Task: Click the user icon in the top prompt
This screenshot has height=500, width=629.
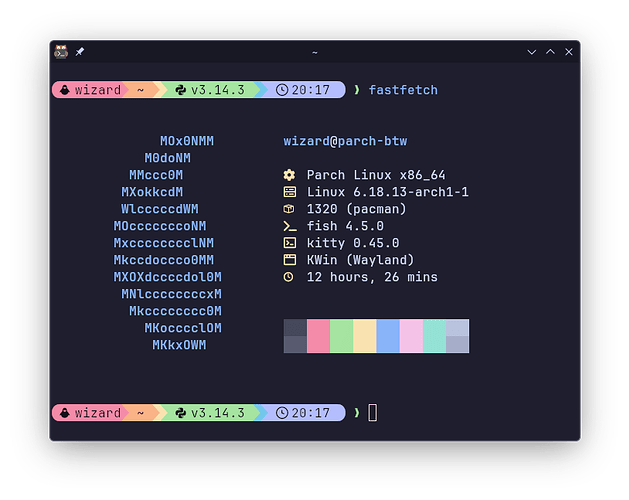Action: point(65,89)
